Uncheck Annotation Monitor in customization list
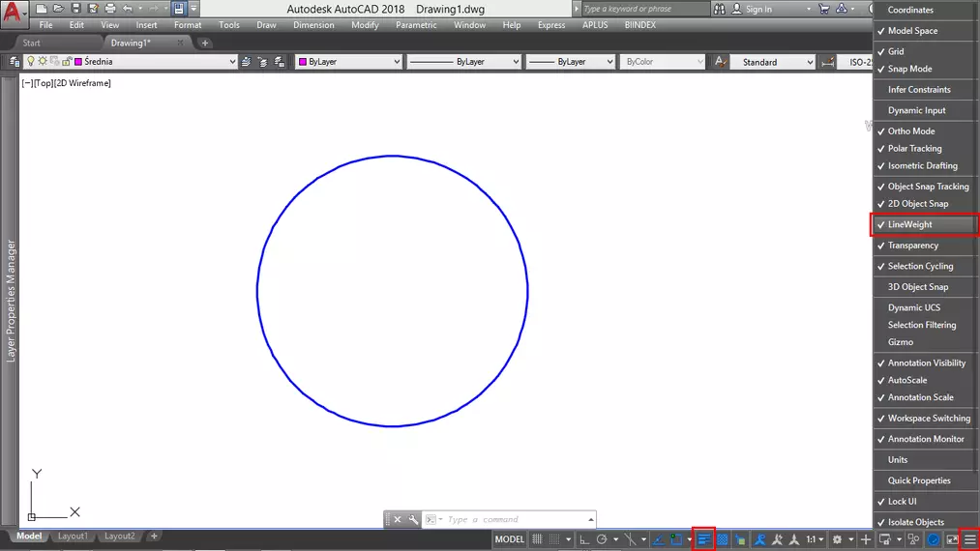The width and height of the screenshot is (980, 551). coord(925,439)
